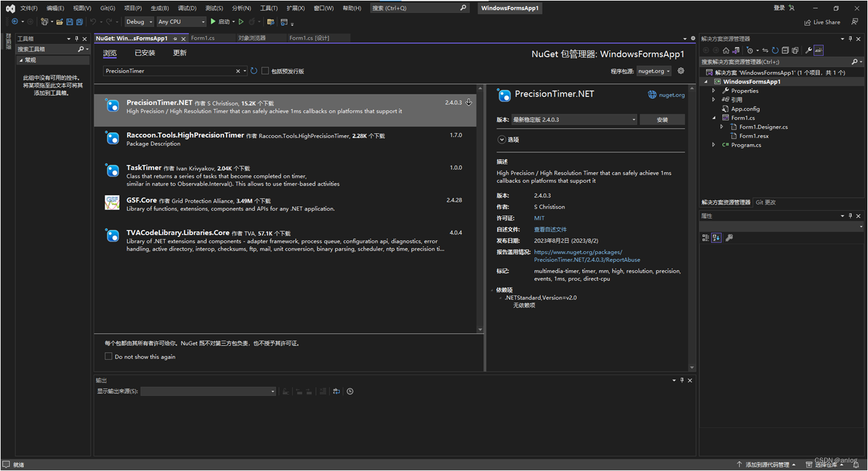Click the Save file toolbar icon
The image size is (868, 471).
[x=69, y=22]
